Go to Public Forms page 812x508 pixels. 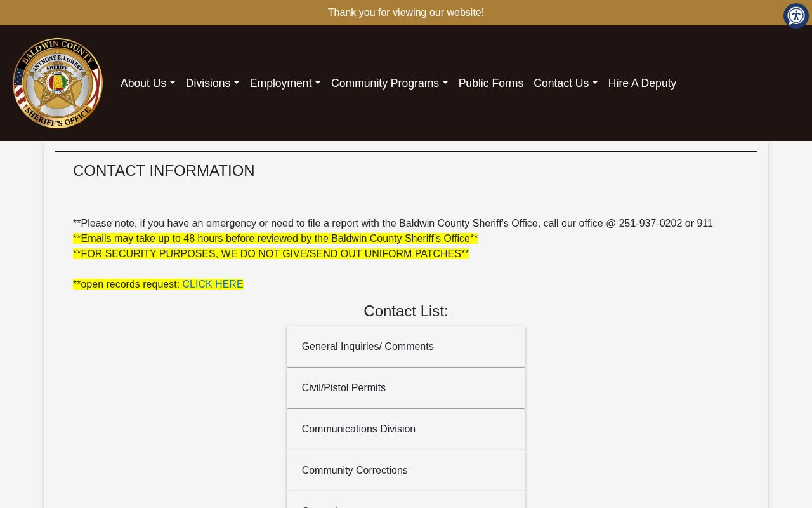click(491, 83)
